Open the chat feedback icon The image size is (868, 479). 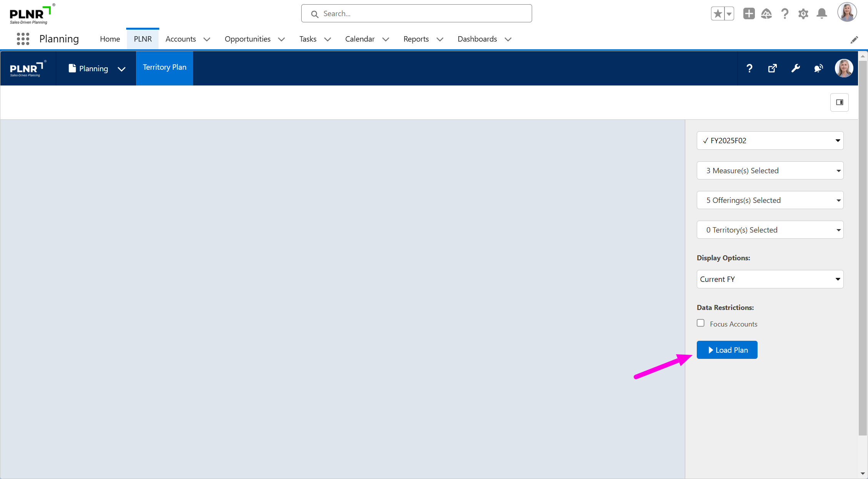pyautogui.click(x=818, y=69)
